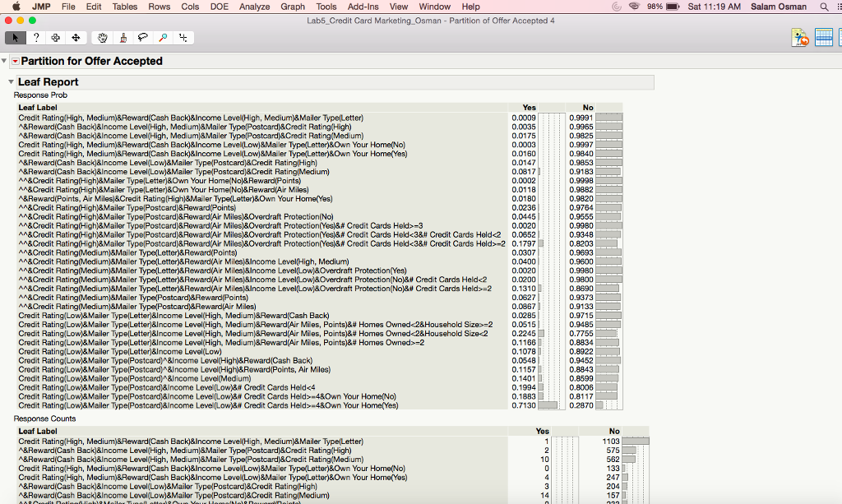Open the Graph menu

[293, 7]
